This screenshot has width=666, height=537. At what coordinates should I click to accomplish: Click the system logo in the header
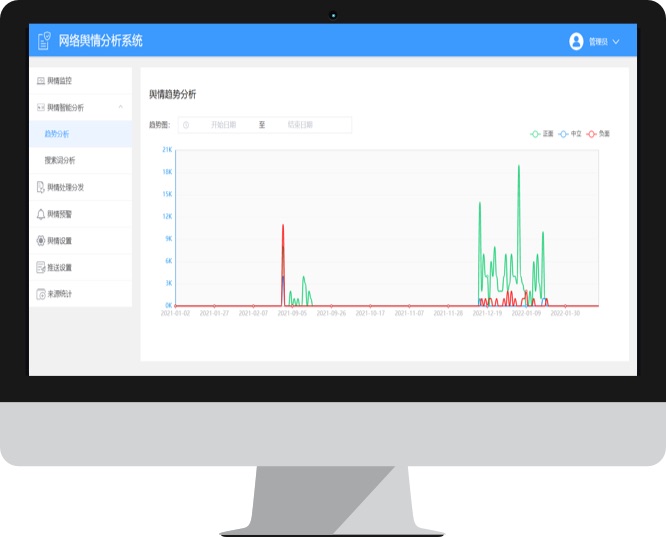pos(44,41)
